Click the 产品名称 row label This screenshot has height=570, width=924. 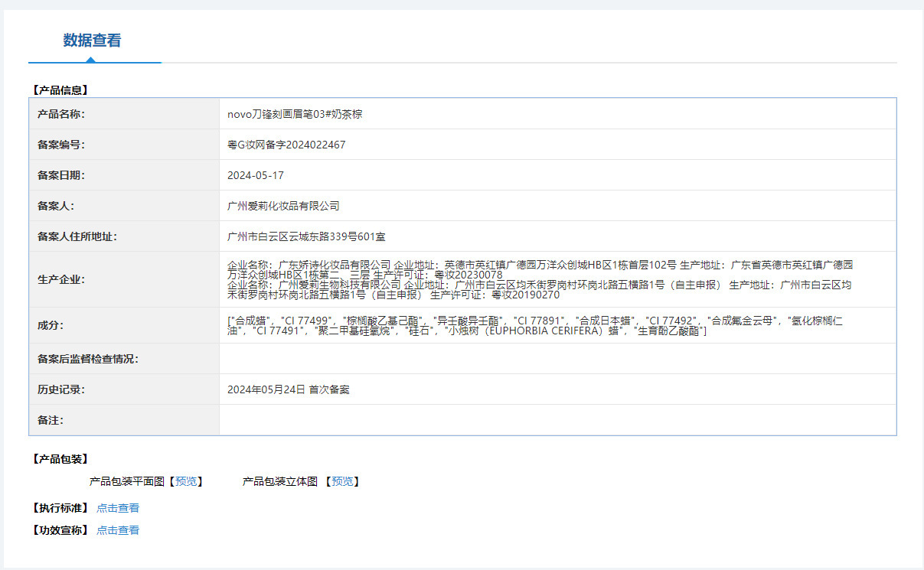click(x=60, y=114)
